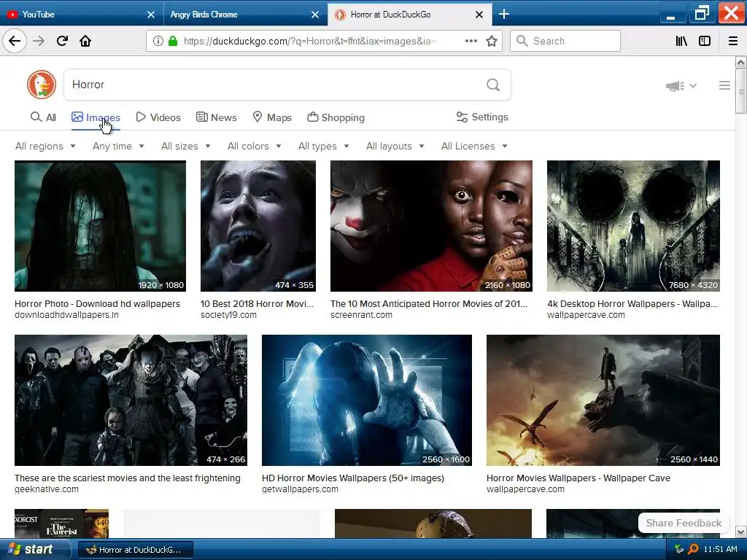Open the Horror Photo hd wallpapers thumbnail
Image resolution: width=747 pixels, height=560 pixels.
100,226
